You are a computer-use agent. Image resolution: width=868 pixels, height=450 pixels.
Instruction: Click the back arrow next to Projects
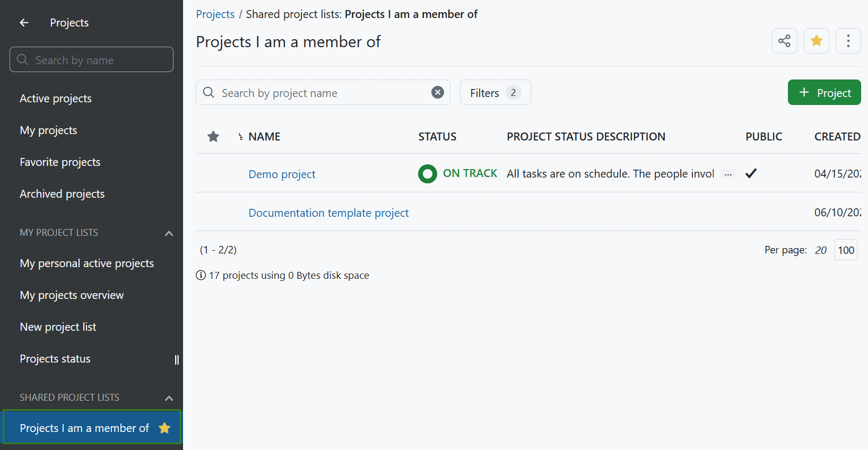(24, 23)
